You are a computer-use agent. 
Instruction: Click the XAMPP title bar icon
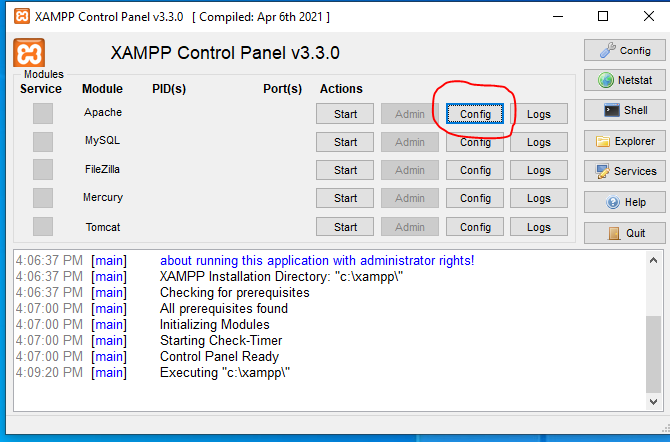pyautogui.click(x=22, y=17)
